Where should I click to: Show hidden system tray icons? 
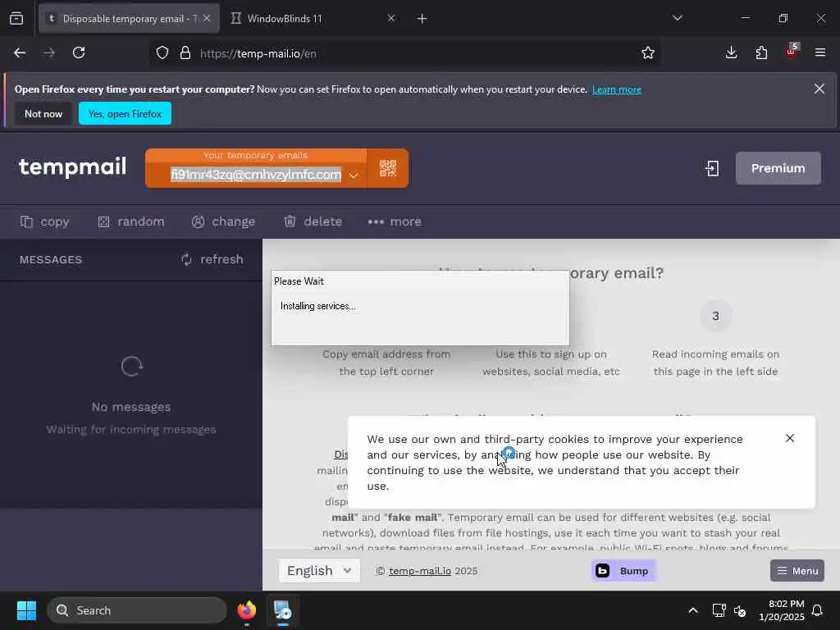692,610
